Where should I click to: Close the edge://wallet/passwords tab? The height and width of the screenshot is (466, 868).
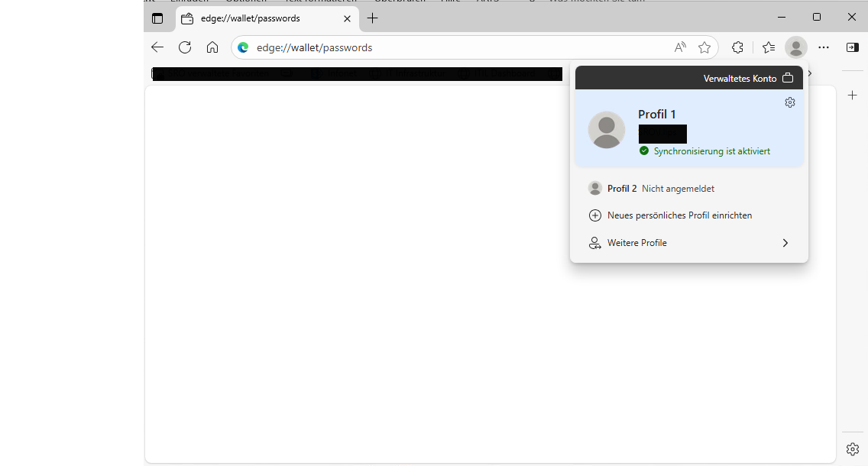347,18
